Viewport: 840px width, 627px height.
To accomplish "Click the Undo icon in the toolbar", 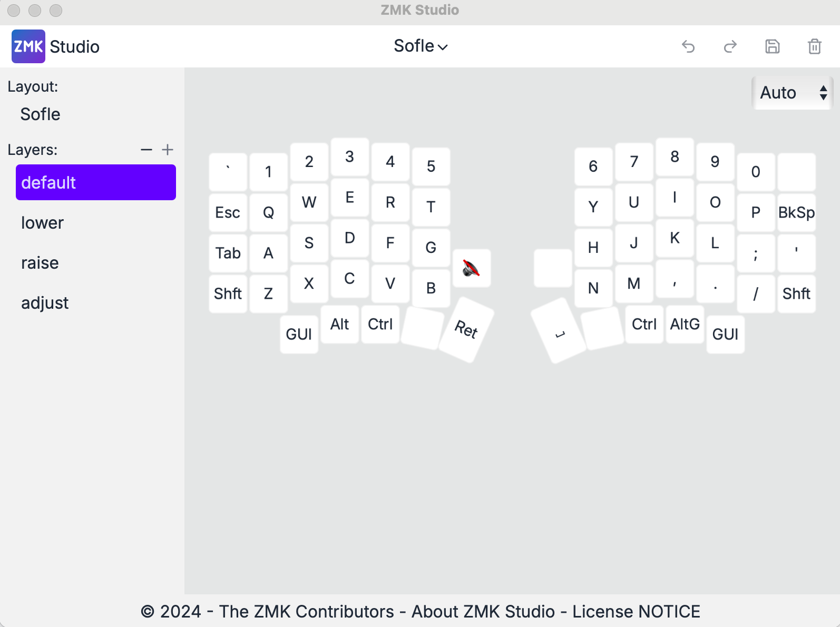I will 689,46.
